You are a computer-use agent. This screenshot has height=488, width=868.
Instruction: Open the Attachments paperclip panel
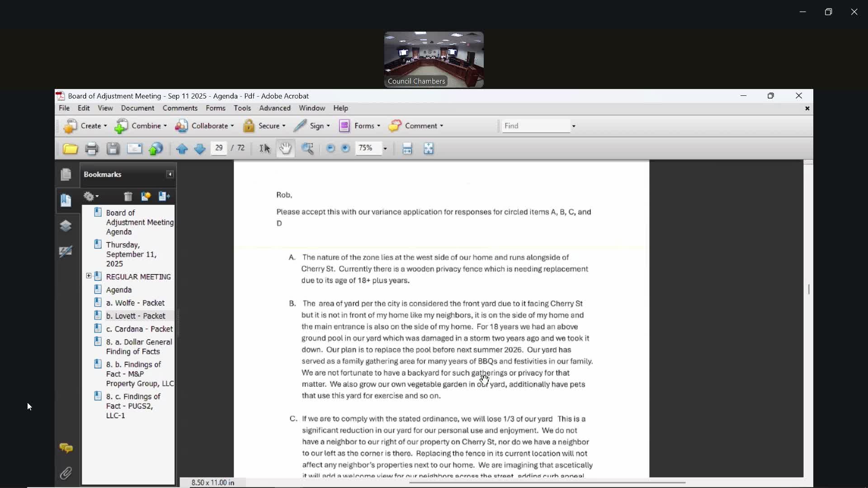click(66, 473)
